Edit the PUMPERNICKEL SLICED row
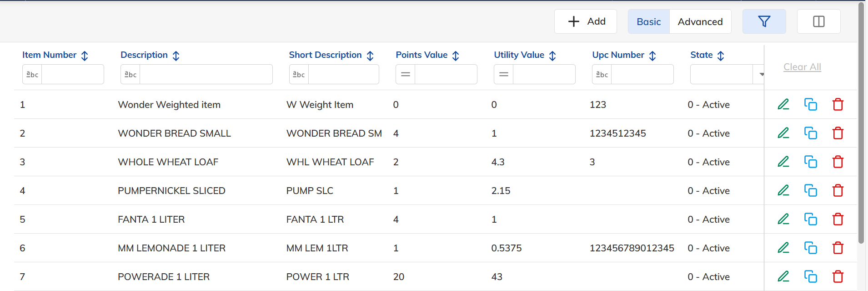Image resolution: width=868 pixels, height=291 pixels. coord(783,190)
